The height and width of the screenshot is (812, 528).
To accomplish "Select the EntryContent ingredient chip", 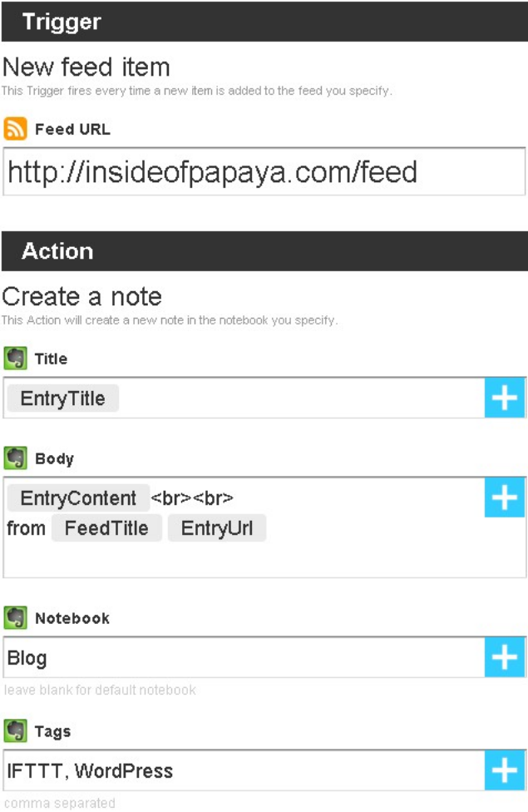I will [x=78, y=498].
